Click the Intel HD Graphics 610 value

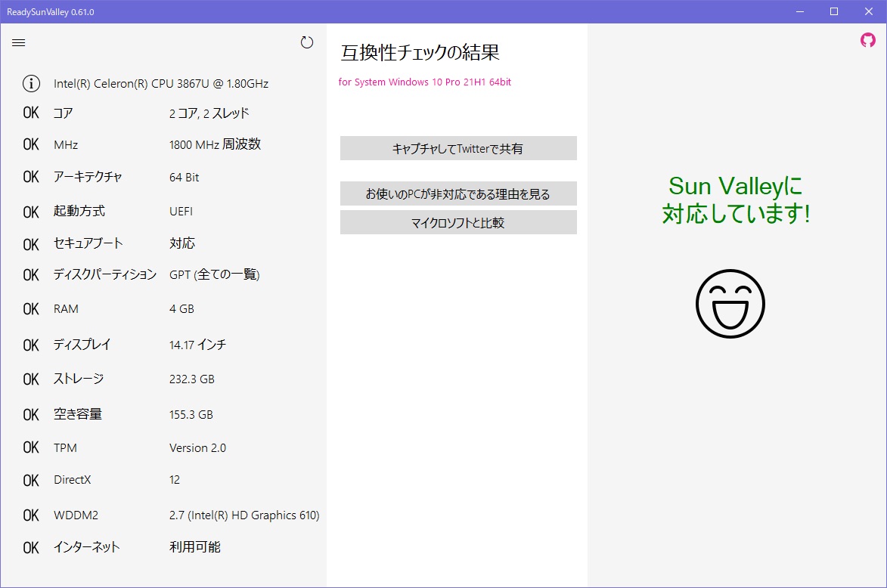tap(244, 515)
